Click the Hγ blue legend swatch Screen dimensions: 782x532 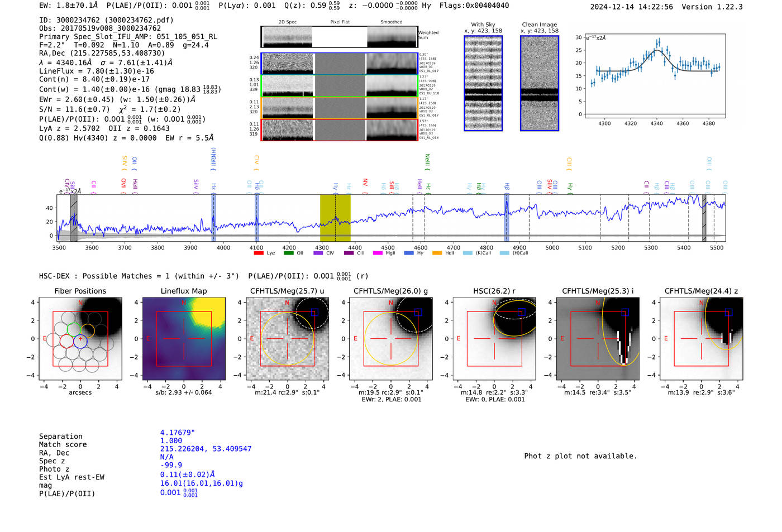pyautogui.click(x=408, y=253)
